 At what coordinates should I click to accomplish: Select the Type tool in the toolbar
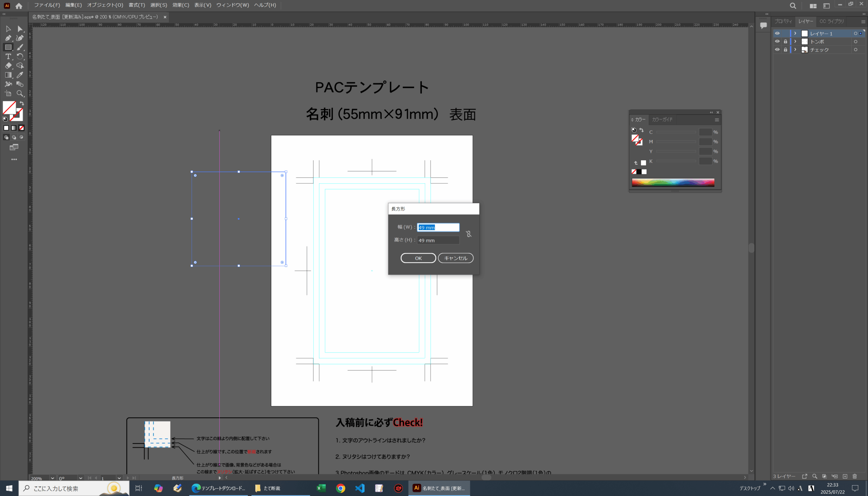click(8, 57)
